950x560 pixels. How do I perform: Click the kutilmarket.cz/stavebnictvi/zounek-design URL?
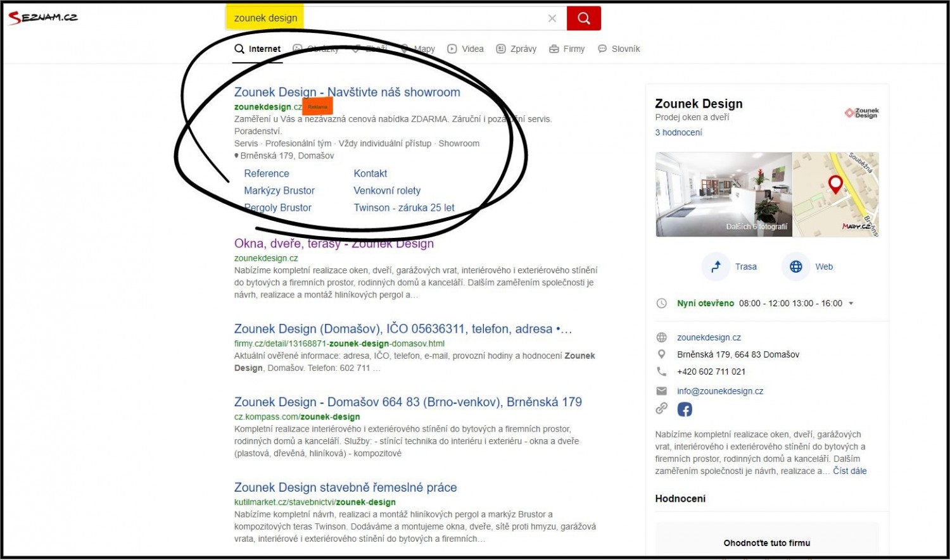(x=315, y=502)
